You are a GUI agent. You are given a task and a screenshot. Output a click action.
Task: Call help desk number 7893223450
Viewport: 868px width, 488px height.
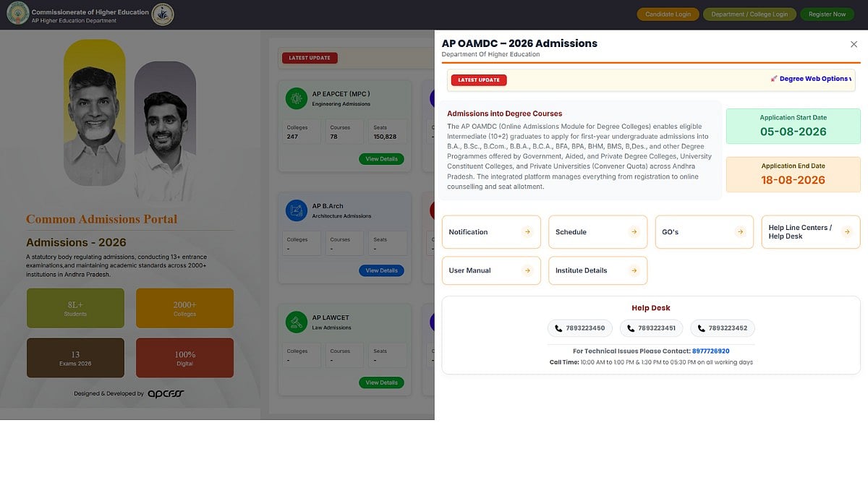point(580,328)
